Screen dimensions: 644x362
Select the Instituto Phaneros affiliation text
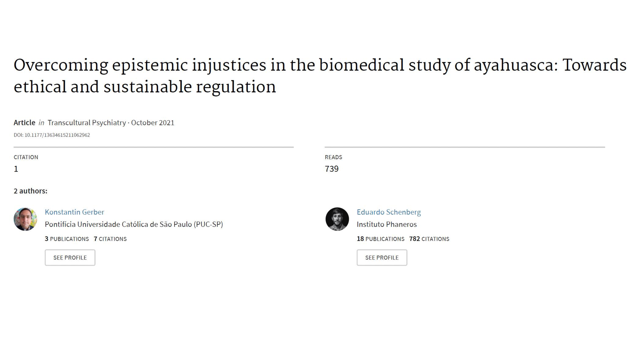pyautogui.click(x=387, y=224)
